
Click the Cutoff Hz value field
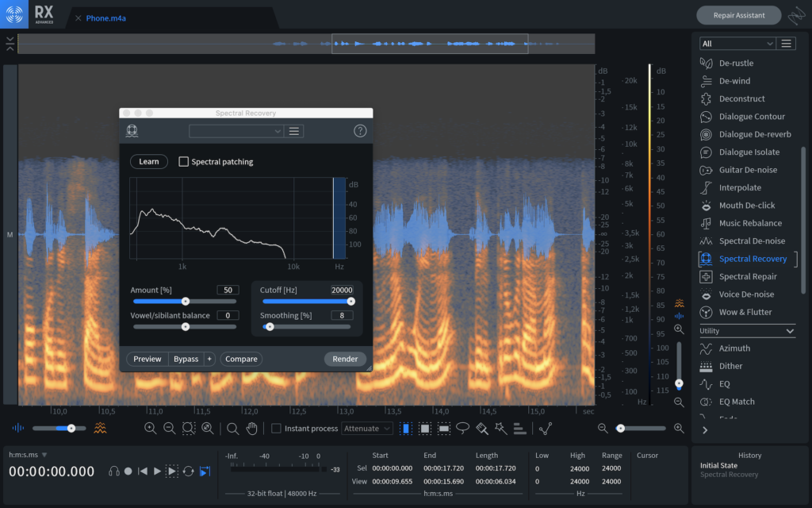(x=342, y=291)
